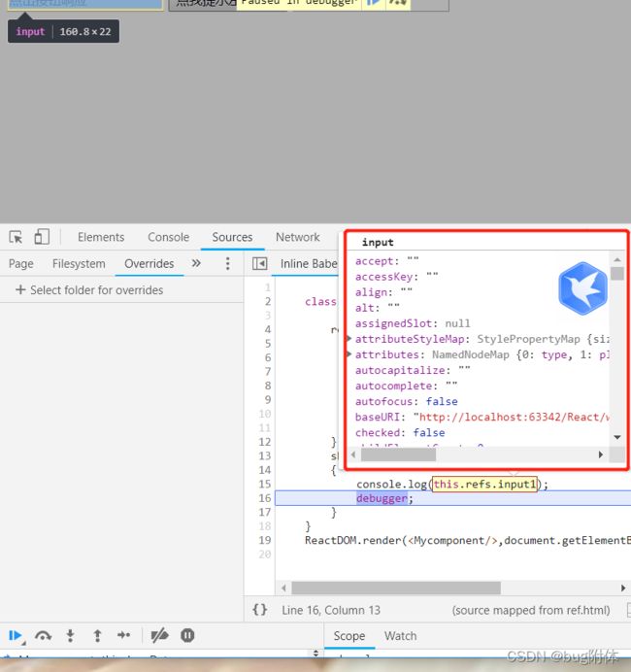Click code editor scroll left arrow
Screen dimensions: 631x672
pyautogui.click(x=283, y=588)
